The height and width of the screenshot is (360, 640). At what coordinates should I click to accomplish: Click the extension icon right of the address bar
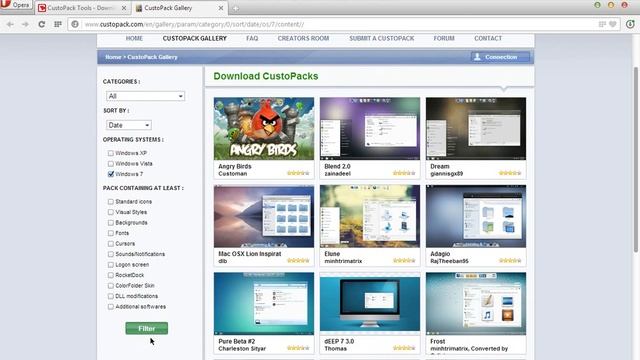point(630,24)
